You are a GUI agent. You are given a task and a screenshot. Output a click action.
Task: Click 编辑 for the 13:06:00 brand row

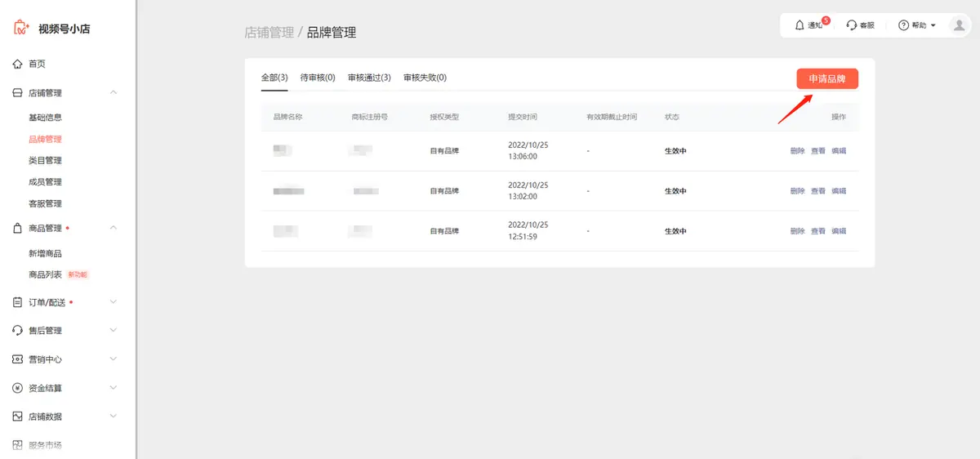pos(839,151)
